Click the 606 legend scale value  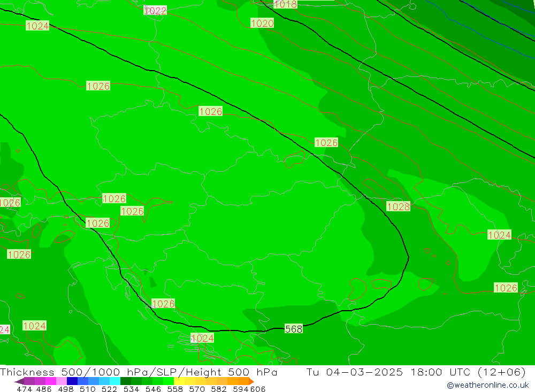pos(258,389)
